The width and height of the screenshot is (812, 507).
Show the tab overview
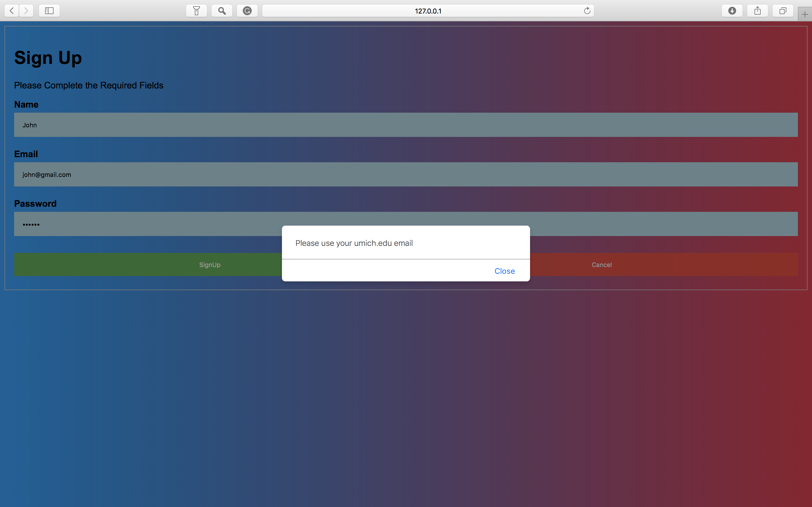783,11
